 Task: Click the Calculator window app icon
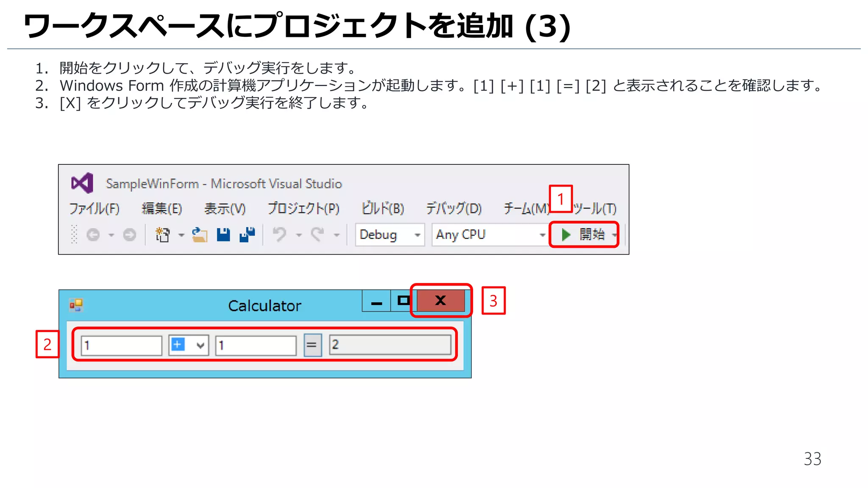[x=76, y=305]
